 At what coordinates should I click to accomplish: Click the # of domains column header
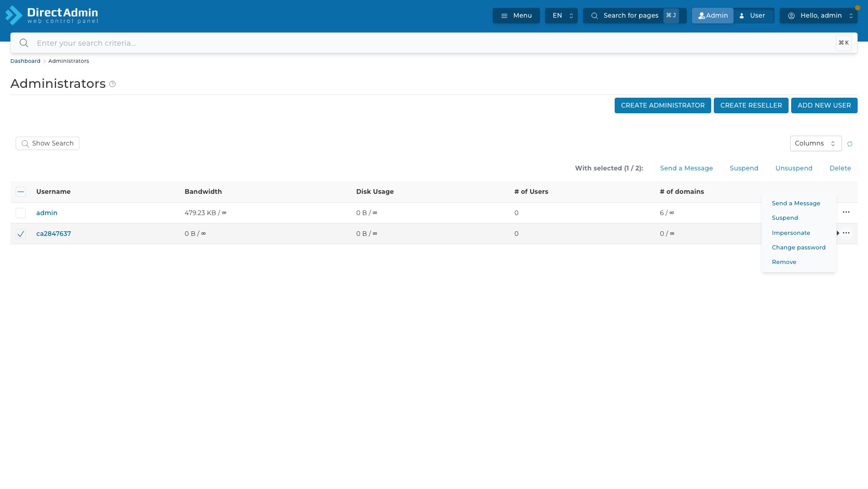point(682,192)
